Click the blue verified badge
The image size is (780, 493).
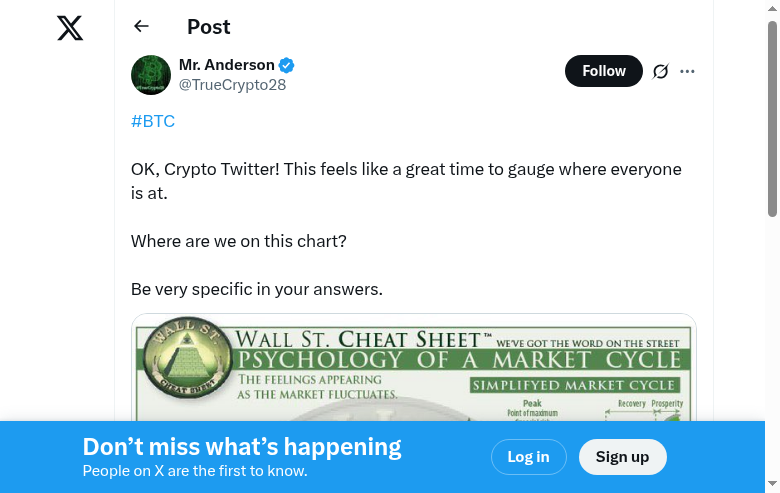[287, 66]
